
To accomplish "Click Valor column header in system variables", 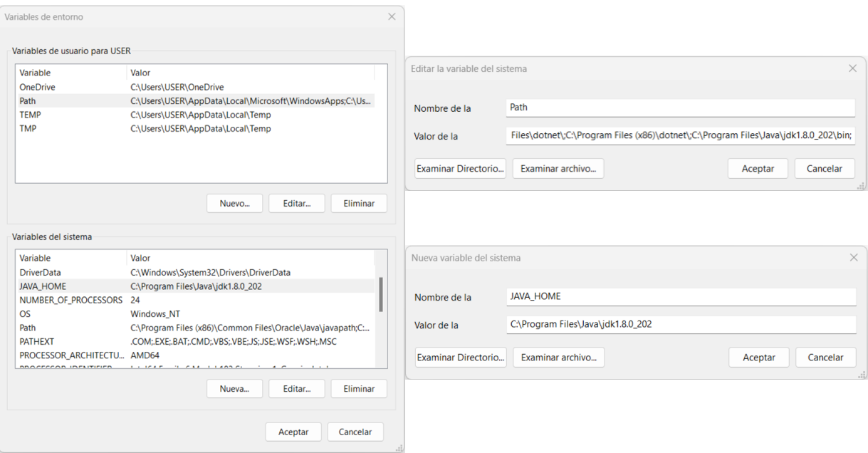I will tap(251, 258).
